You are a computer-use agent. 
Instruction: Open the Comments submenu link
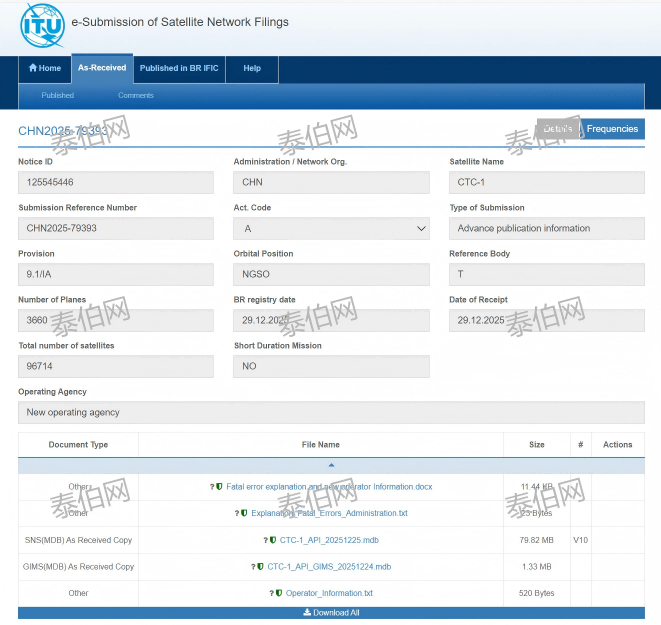136,95
